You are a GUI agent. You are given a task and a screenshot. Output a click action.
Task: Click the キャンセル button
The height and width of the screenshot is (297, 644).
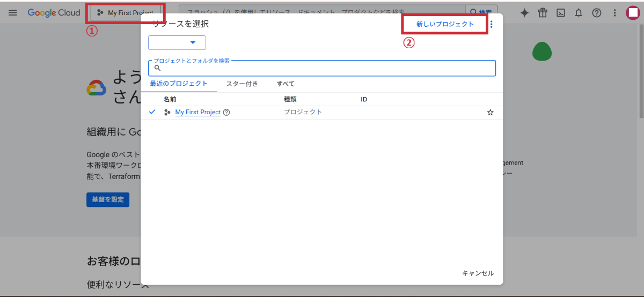[x=478, y=273]
